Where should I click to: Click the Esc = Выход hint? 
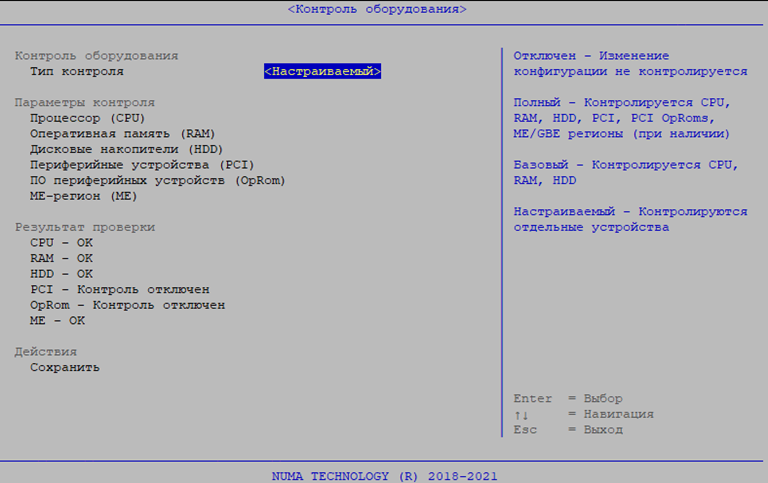567,429
